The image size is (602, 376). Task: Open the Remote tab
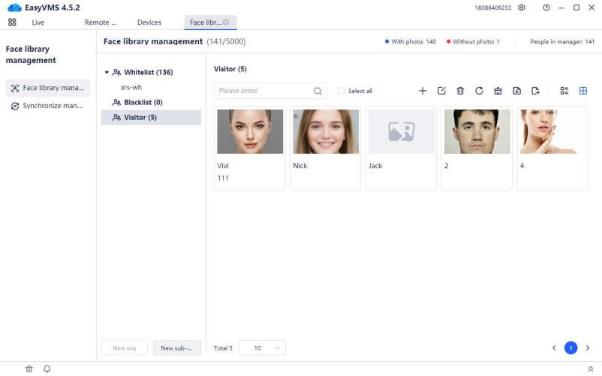[x=100, y=22]
